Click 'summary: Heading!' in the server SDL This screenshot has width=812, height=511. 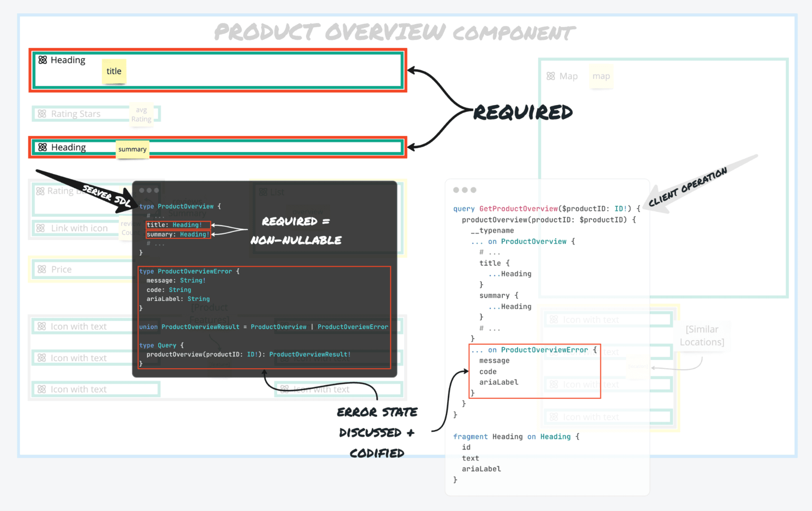178,234
